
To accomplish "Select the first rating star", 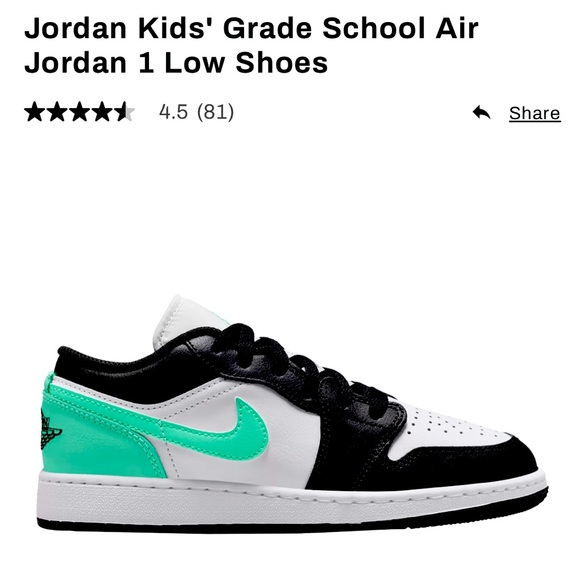I will [35, 112].
